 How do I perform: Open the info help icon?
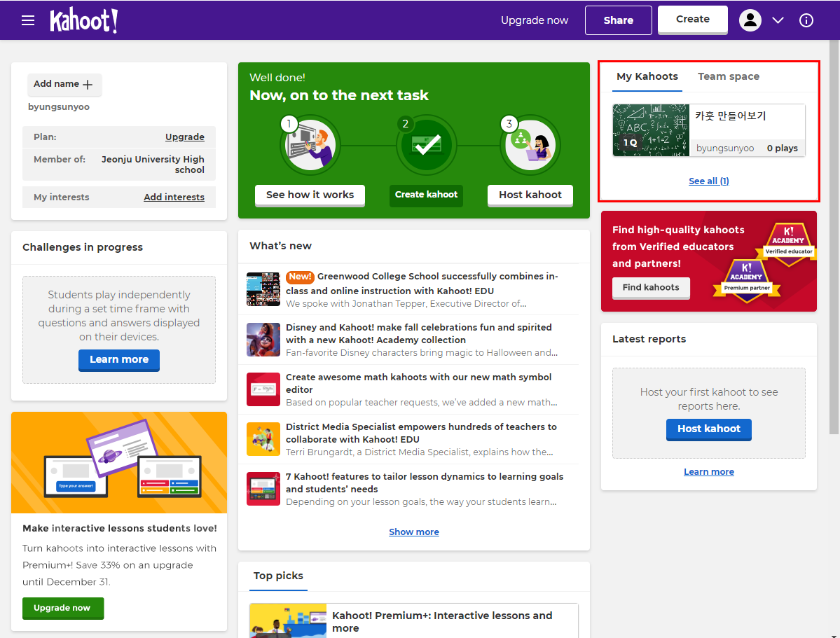pos(806,20)
